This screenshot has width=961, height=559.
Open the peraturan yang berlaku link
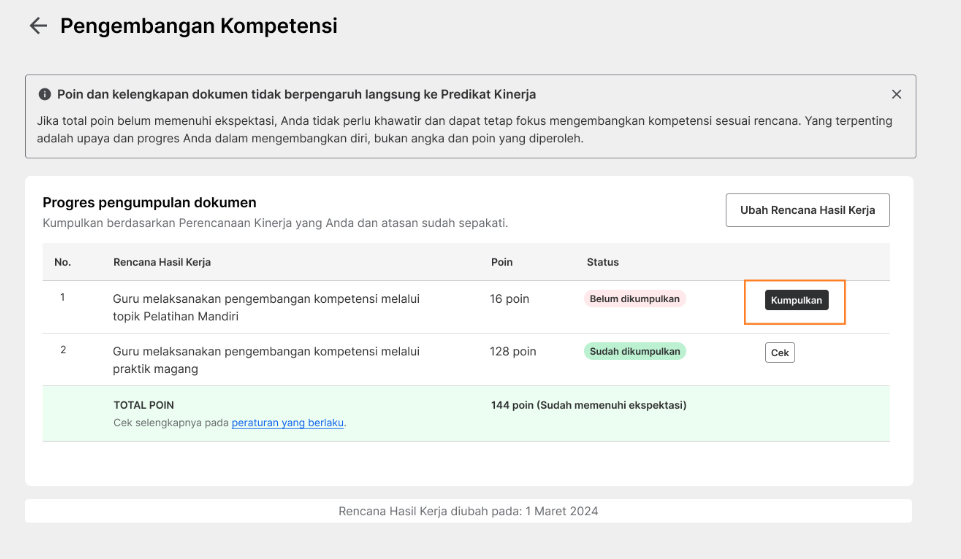click(x=287, y=423)
